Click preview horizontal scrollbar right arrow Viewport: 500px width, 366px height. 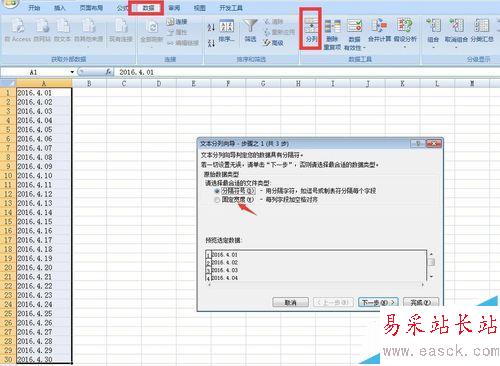point(423,285)
